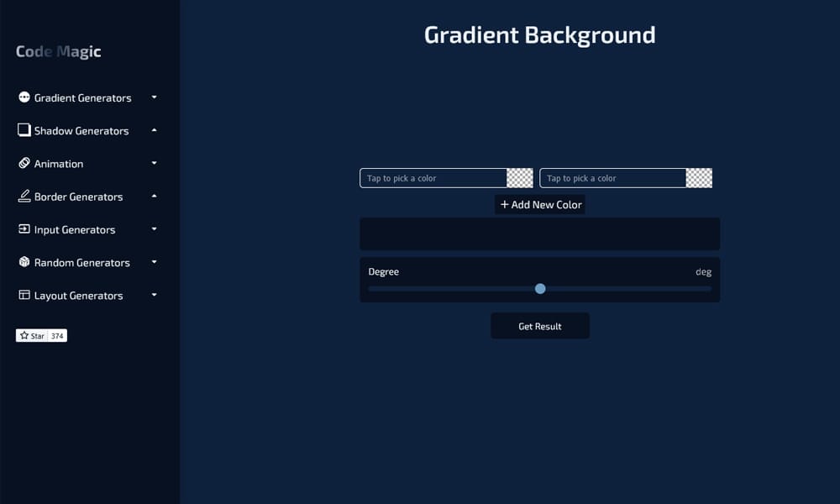Viewport: 840px width, 504px height.
Task: Click the Layout Generators grid icon
Action: (25, 295)
